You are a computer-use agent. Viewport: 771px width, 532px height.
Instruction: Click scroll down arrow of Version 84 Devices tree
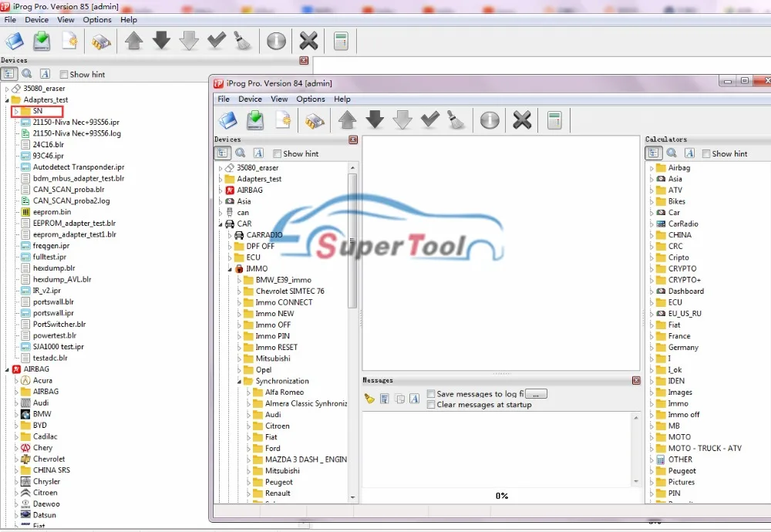coord(352,497)
